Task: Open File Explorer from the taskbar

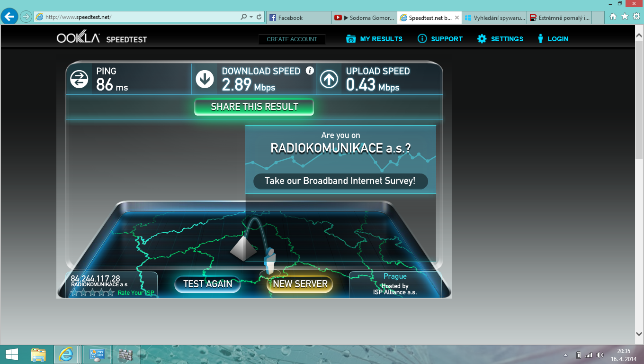Action: click(38, 355)
